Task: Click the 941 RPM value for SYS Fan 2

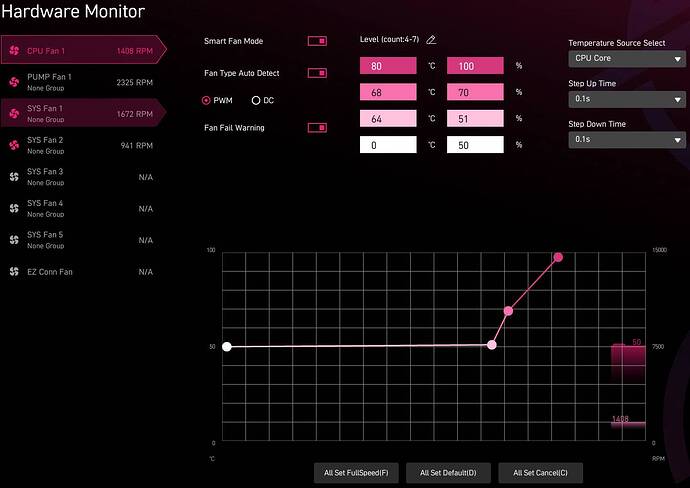Action: (137, 146)
